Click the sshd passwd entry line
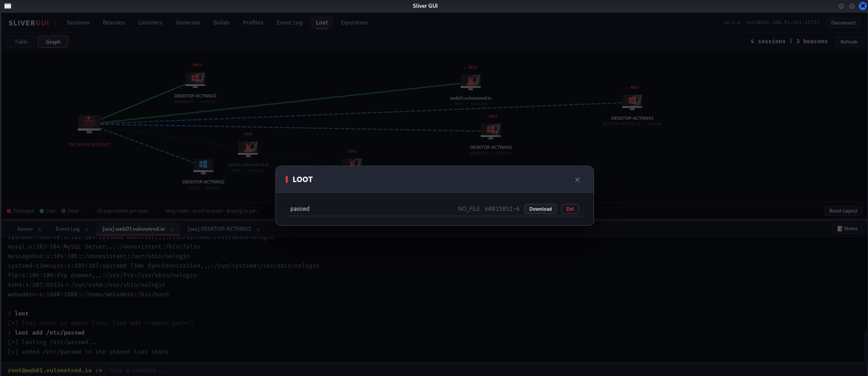Screen dimensions: 868x376 point(86,285)
